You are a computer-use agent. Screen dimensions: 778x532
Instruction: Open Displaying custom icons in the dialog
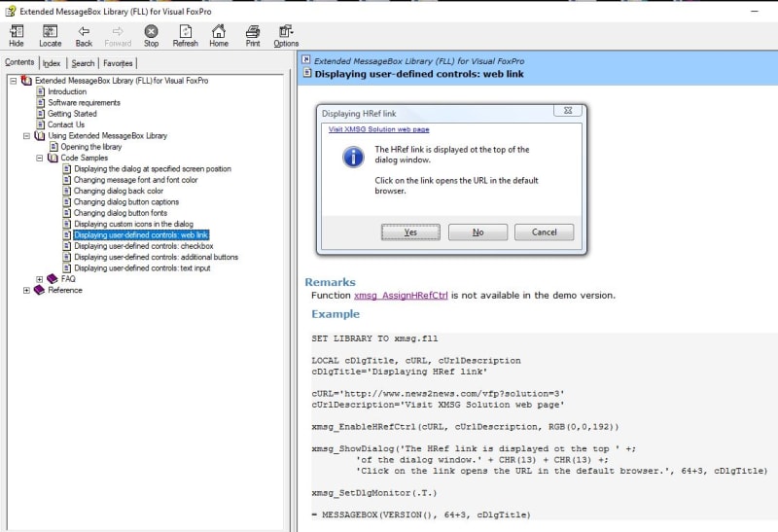[133, 224]
